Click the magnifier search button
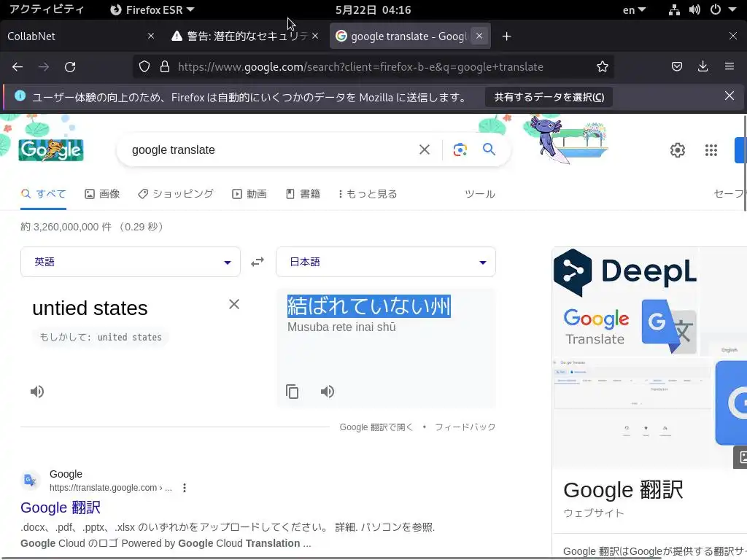The image size is (747, 560). coord(489,149)
